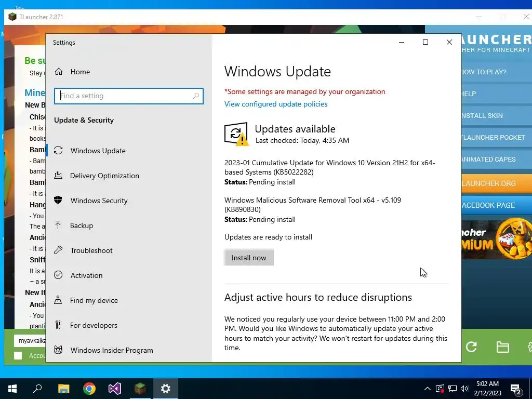The width and height of the screenshot is (532, 399).
Task: Open Visual Studio from taskbar
Action: pos(115,389)
